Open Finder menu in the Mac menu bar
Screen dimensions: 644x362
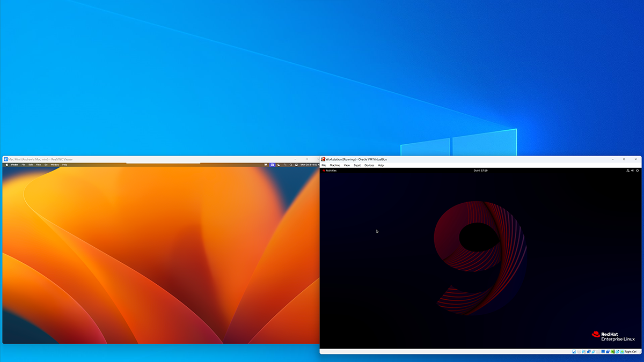[x=15, y=165]
